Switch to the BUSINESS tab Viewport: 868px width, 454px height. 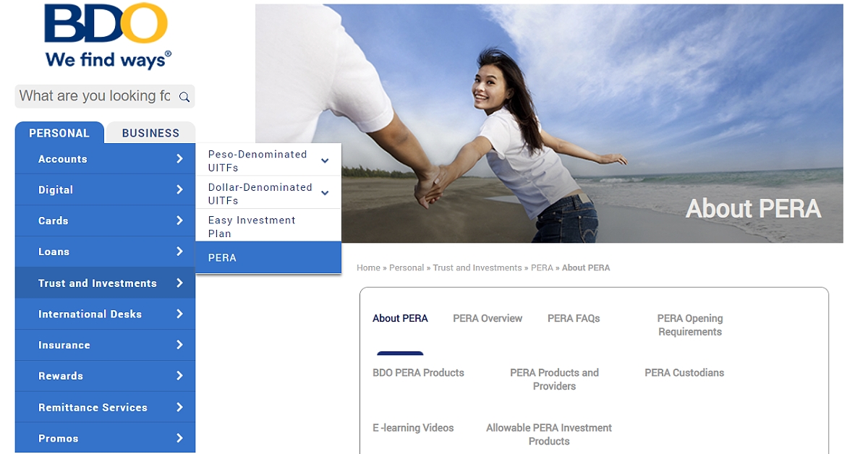[x=150, y=132]
